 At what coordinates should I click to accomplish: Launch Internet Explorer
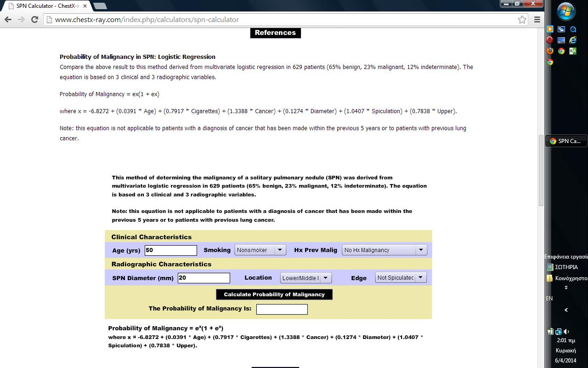pos(573,40)
